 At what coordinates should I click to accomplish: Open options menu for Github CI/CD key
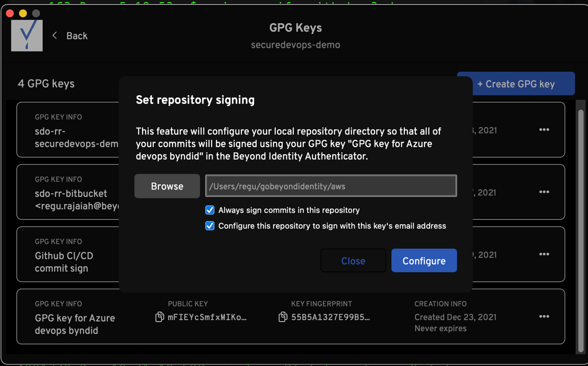pyautogui.click(x=544, y=254)
